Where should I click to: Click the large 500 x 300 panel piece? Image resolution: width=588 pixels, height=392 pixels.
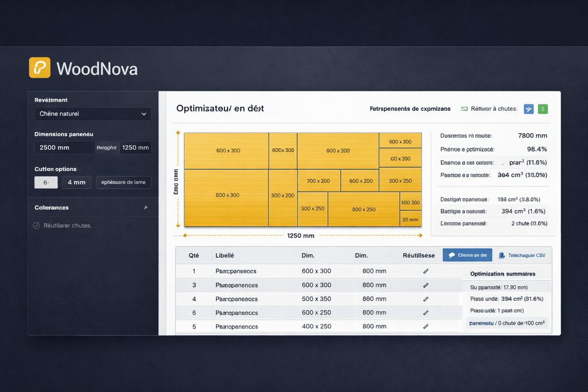click(227, 195)
